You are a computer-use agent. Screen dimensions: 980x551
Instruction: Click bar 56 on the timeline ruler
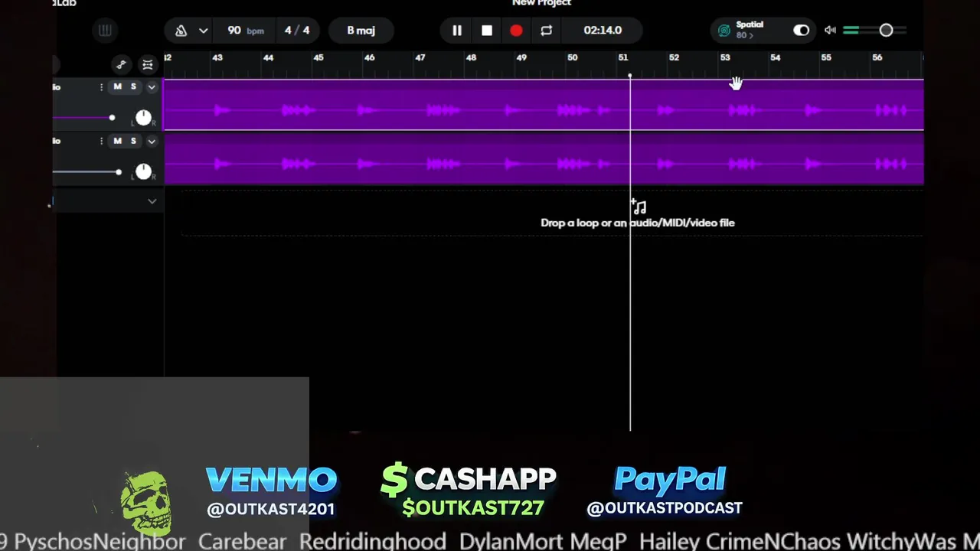coord(877,57)
